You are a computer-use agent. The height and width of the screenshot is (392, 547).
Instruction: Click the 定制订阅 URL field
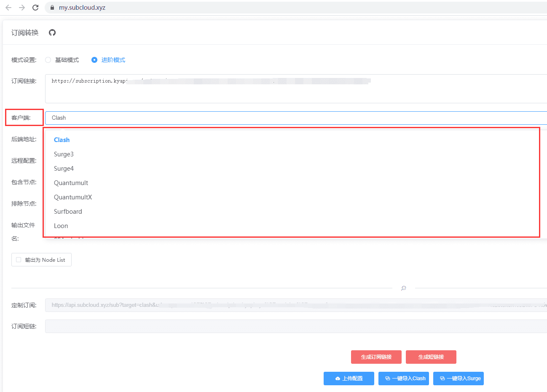click(x=296, y=305)
